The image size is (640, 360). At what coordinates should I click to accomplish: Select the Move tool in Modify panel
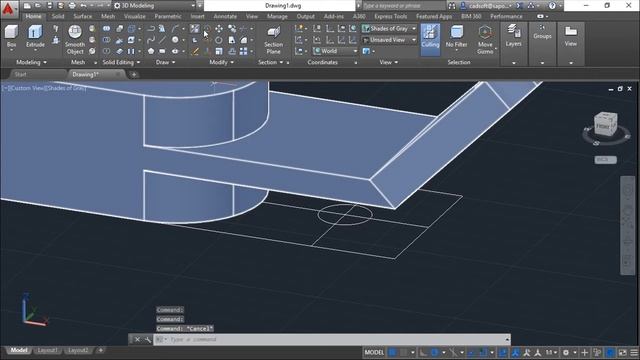(x=219, y=29)
